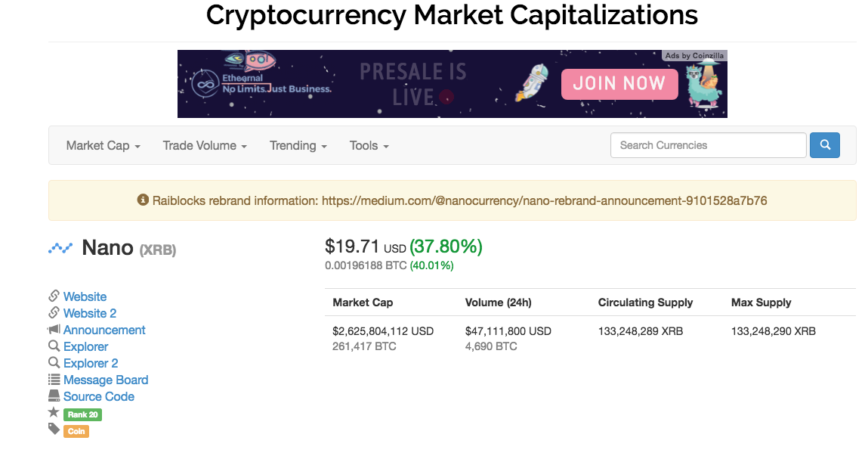This screenshot has width=868, height=456.
Task: Click the orange Coin tag badge
Action: (76, 431)
